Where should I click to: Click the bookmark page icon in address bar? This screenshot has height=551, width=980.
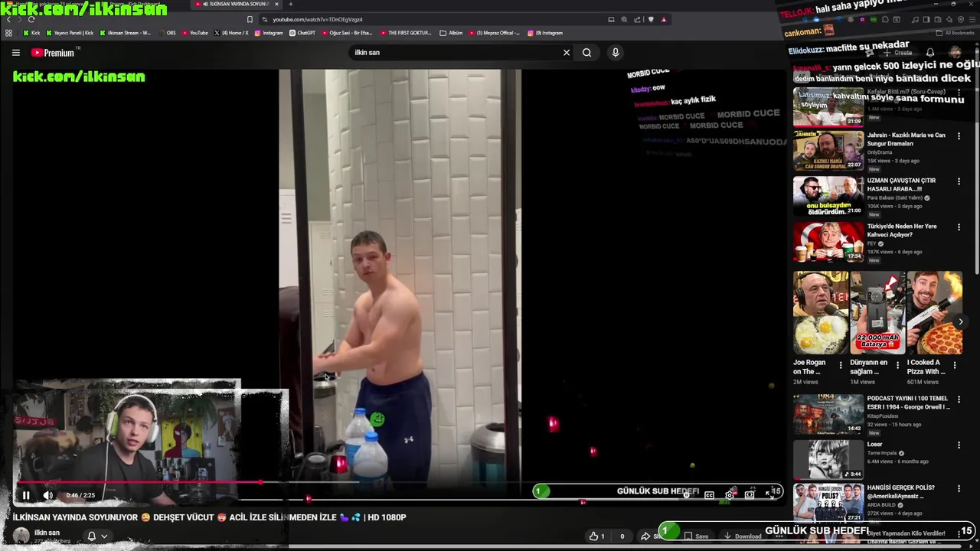(x=250, y=19)
